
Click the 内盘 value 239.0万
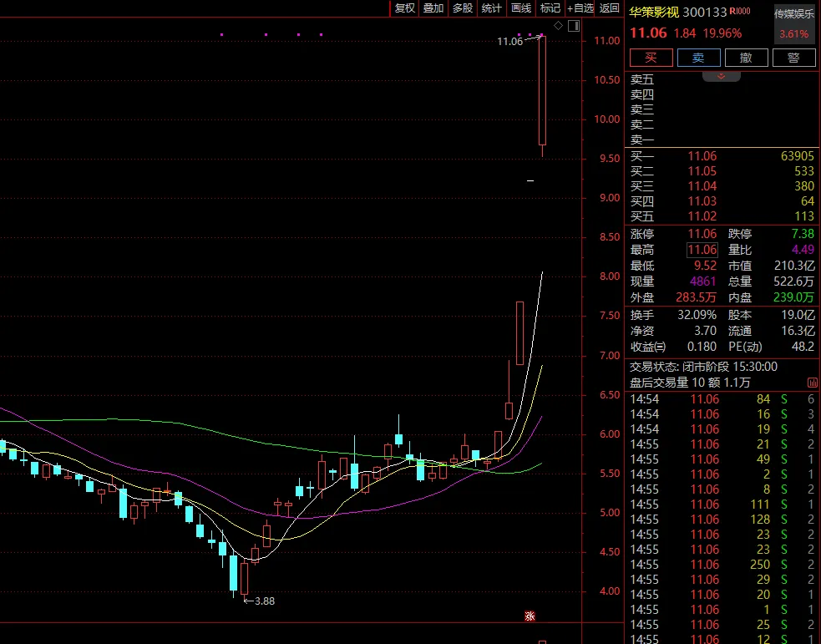point(793,297)
